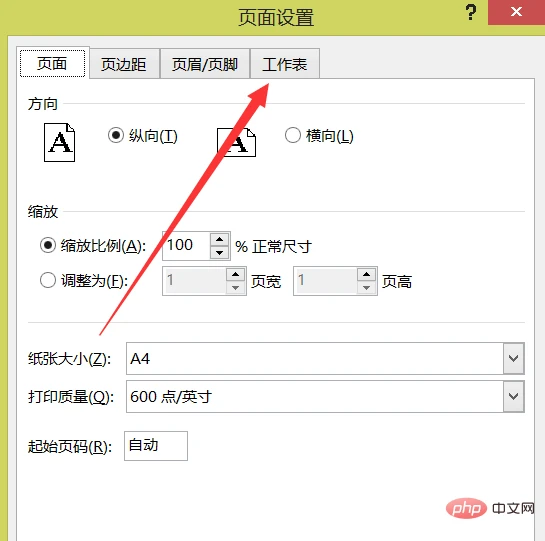This screenshot has height=541, width=545.
Task: Increase the 缩放比例 value with up arrow
Action: pos(219,239)
